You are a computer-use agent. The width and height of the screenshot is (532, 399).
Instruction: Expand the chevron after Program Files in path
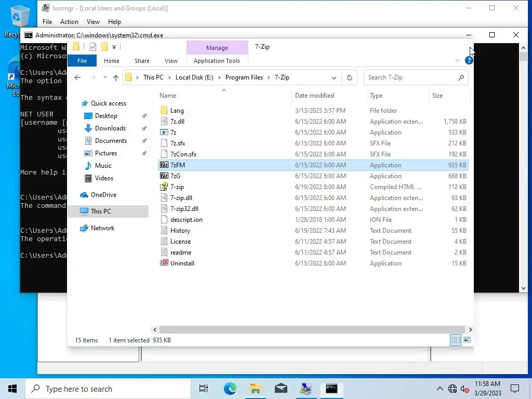point(269,78)
